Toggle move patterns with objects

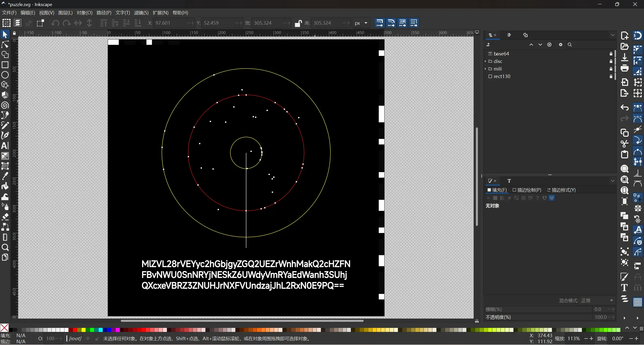pos(414,23)
